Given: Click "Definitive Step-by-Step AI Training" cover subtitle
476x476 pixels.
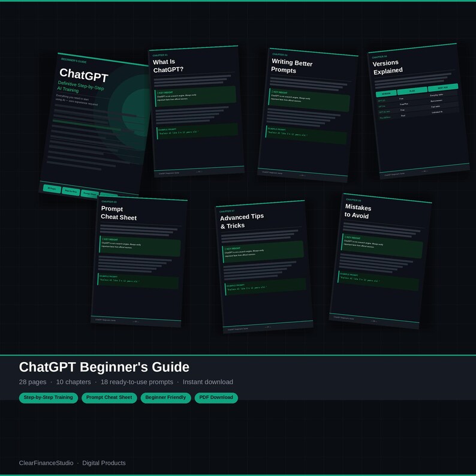Looking at the screenshot, I should pyautogui.click(x=80, y=87).
